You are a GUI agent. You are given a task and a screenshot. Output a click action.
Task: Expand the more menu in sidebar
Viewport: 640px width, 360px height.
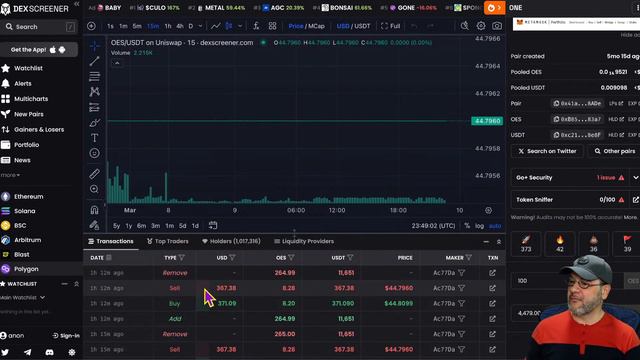point(10,175)
